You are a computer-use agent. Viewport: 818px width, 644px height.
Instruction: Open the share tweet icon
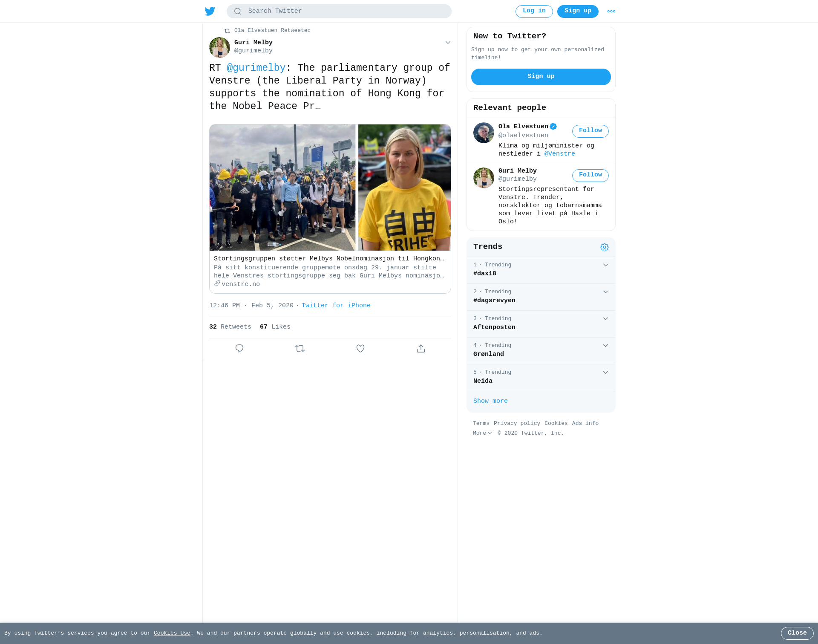pos(421,349)
